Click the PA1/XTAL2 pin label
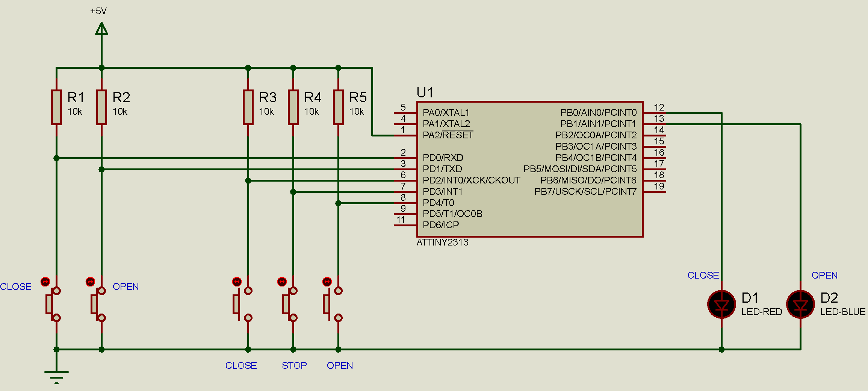This screenshot has height=391, width=868. 446,124
